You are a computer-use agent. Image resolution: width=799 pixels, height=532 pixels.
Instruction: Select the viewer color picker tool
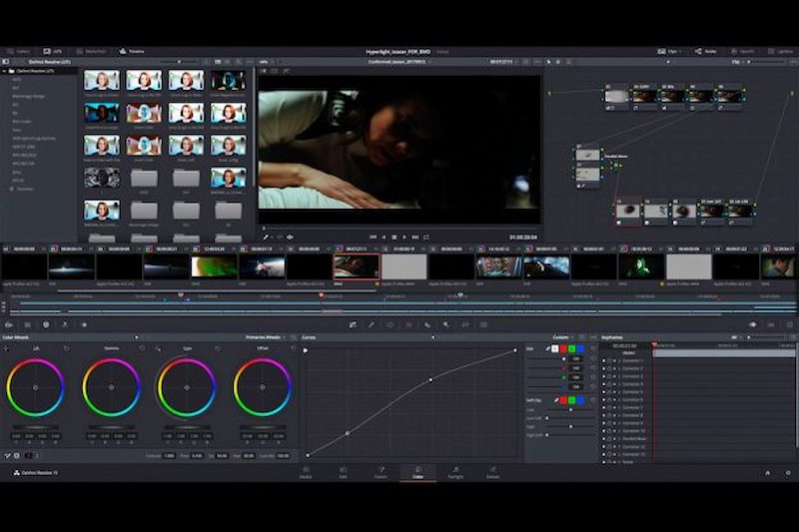(266, 238)
